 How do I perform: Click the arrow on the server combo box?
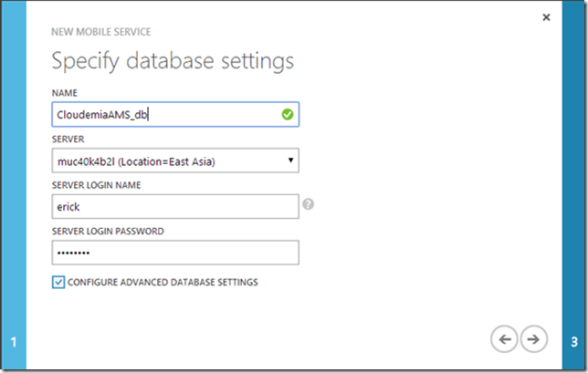290,161
